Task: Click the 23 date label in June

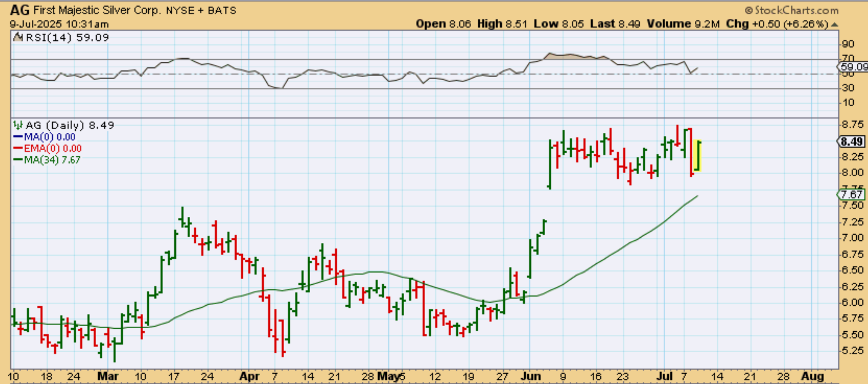Action: (623, 376)
